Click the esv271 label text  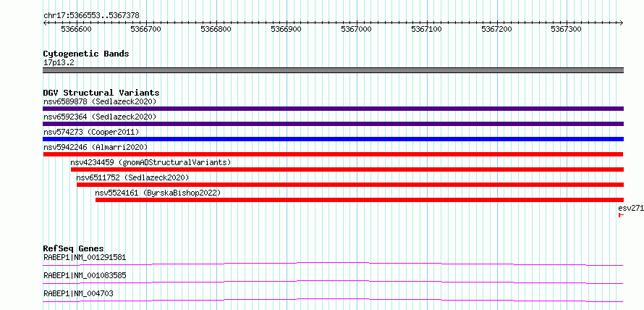tap(631, 208)
